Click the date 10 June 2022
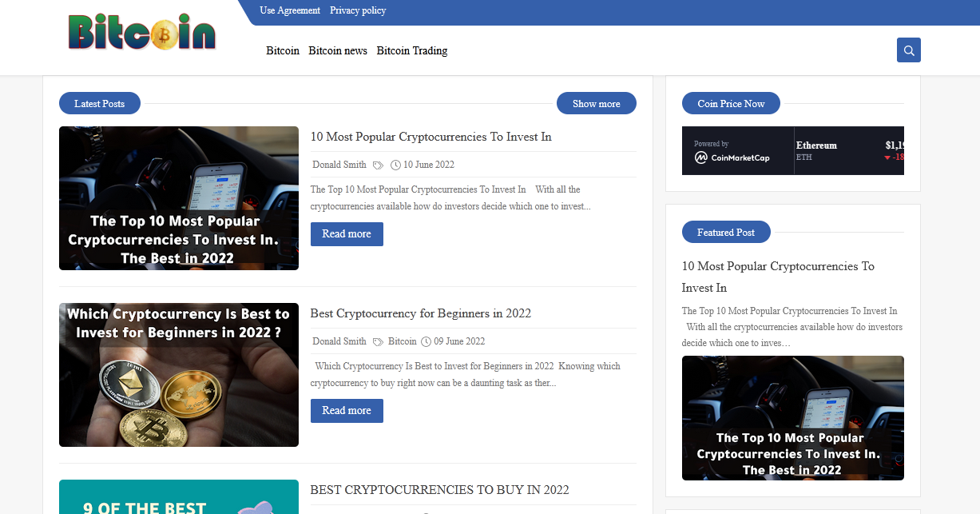Screen dimensions: 980x514 coord(429,165)
